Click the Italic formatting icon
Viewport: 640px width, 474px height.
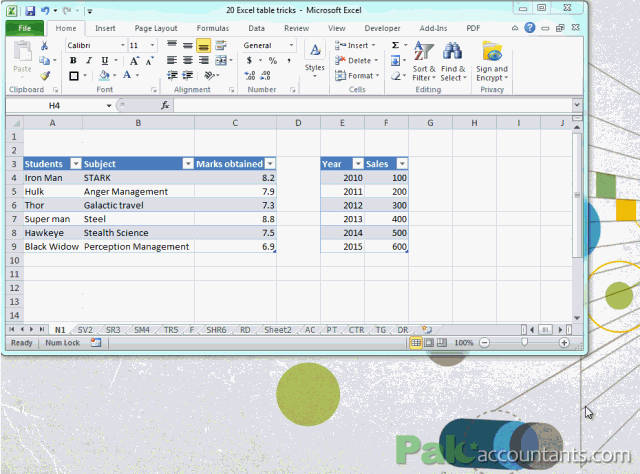[88, 61]
